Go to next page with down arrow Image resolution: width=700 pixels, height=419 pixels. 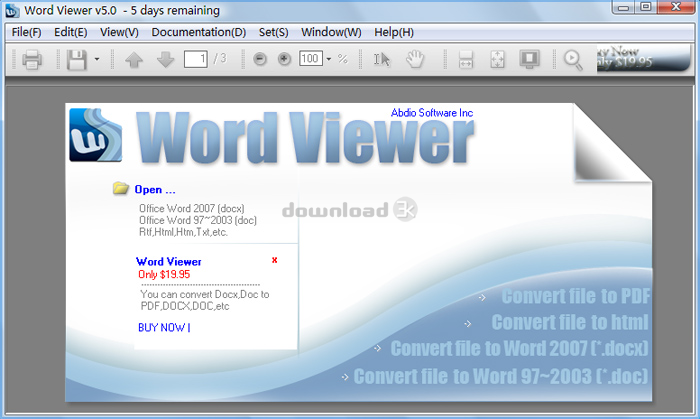[166, 59]
